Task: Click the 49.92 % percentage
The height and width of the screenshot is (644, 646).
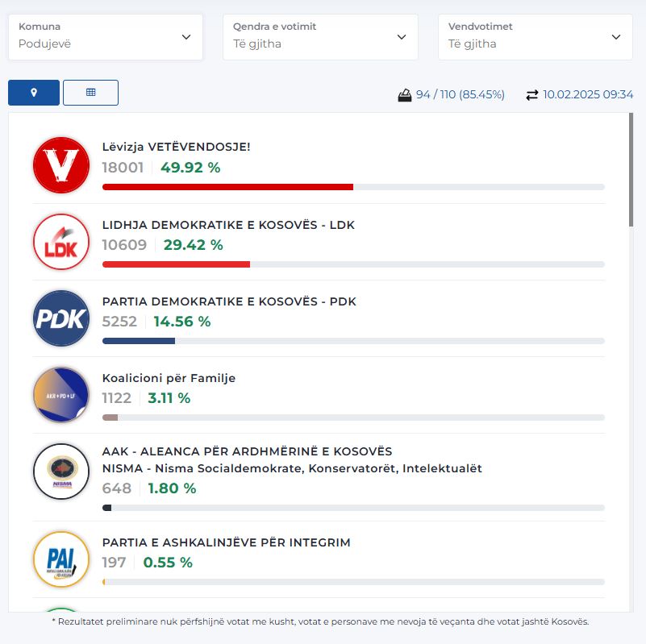Action: (190, 168)
